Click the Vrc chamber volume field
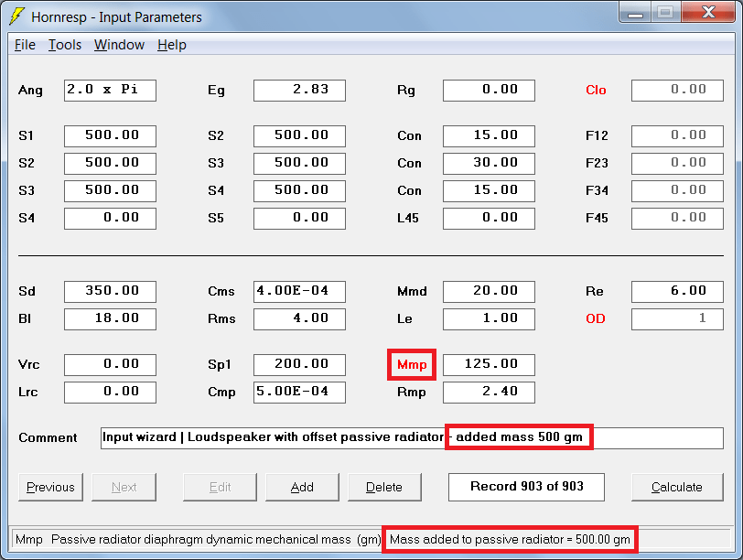 (x=110, y=365)
